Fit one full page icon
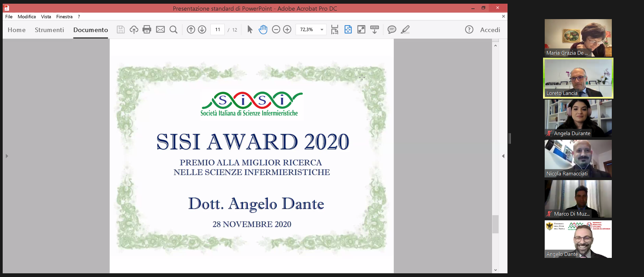 pos(348,30)
